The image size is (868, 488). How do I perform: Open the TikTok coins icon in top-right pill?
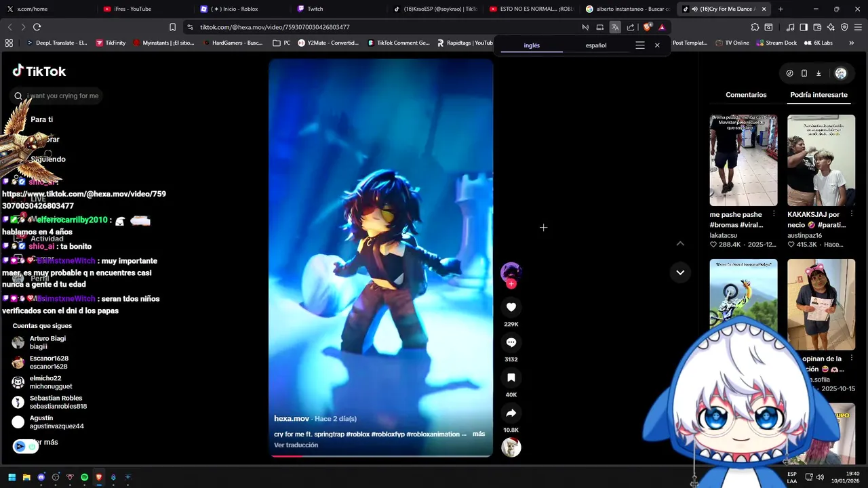click(x=789, y=73)
